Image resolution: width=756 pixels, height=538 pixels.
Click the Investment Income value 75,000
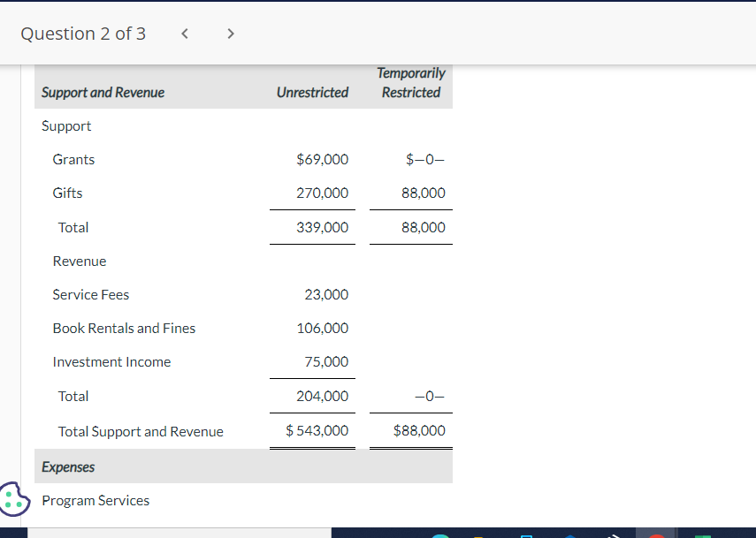coord(326,361)
